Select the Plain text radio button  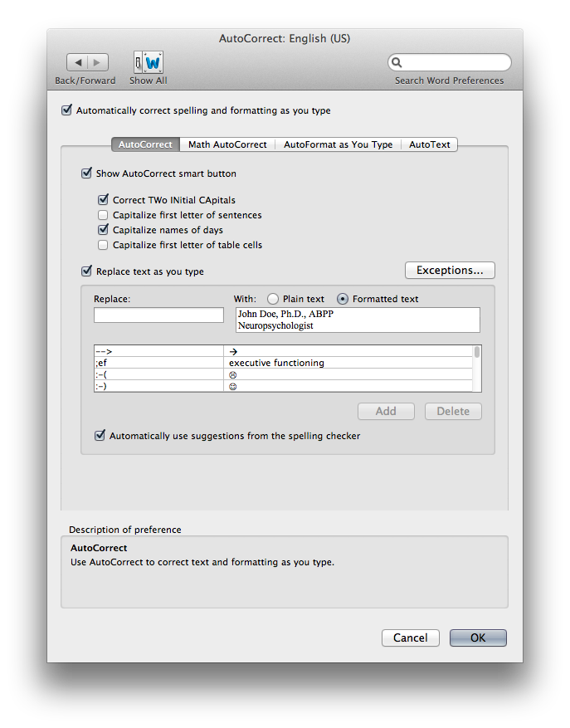(273, 299)
